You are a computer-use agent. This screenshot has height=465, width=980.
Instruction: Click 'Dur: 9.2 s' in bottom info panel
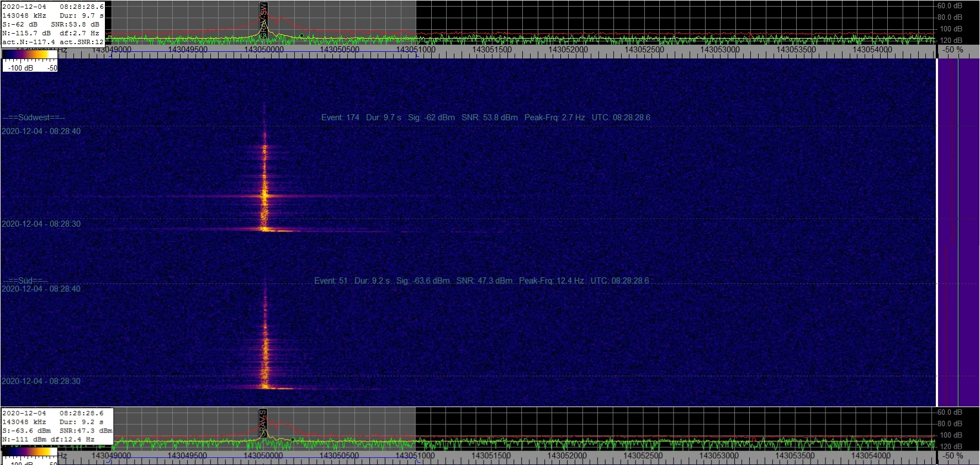pyautogui.click(x=81, y=422)
